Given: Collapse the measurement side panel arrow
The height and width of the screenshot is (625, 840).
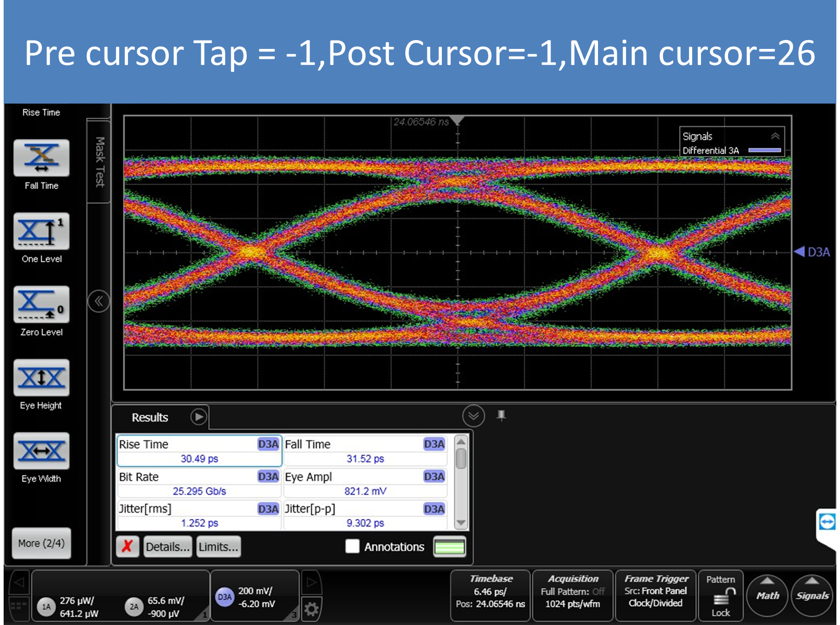Looking at the screenshot, I should pos(98,301).
